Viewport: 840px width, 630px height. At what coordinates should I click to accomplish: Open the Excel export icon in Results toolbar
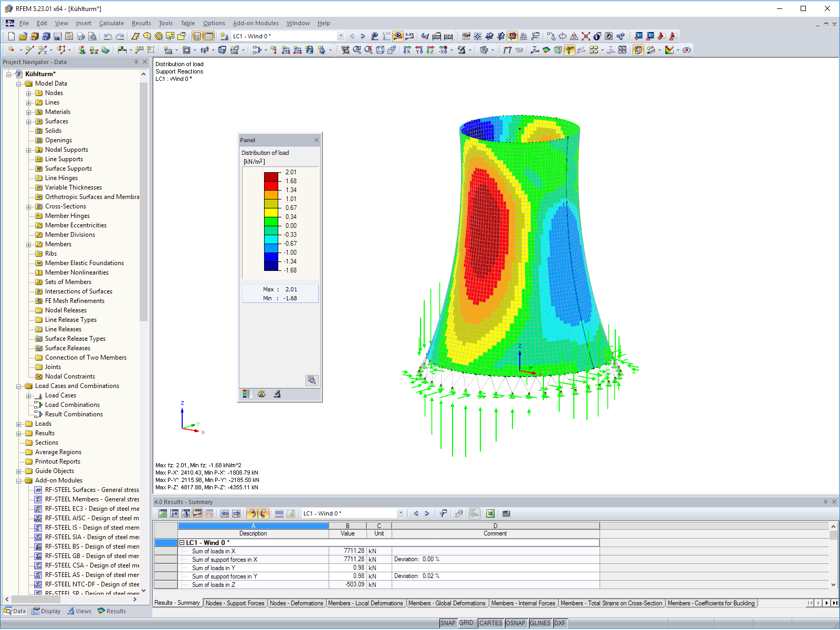[x=489, y=513]
